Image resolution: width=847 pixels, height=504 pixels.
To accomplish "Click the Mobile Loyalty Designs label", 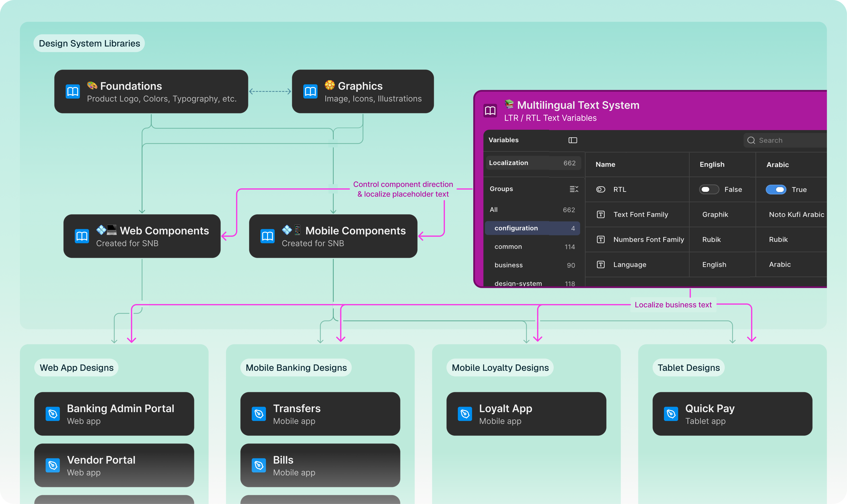I will pyautogui.click(x=500, y=367).
